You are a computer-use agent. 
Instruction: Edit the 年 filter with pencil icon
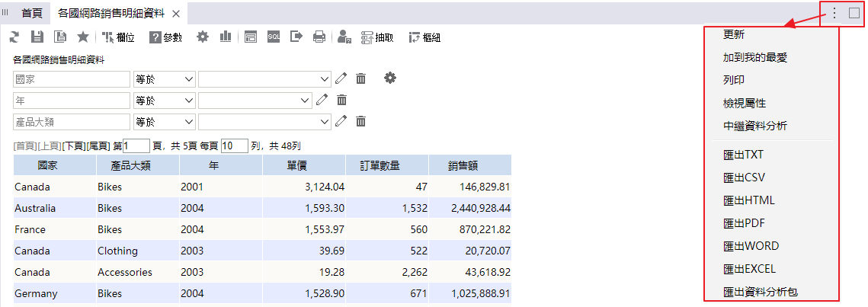pyautogui.click(x=322, y=100)
